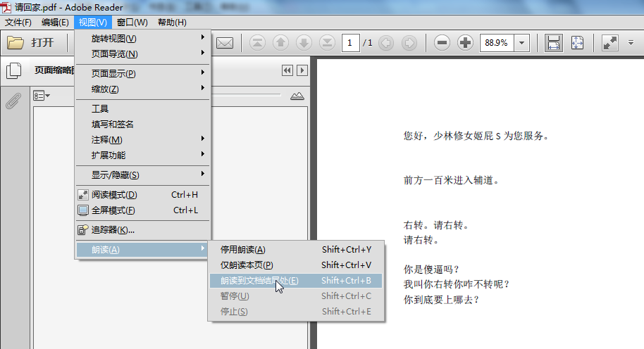Screen dimensions: 644x349
Task: Select fit width scrolling mode icon
Action: 554,43
